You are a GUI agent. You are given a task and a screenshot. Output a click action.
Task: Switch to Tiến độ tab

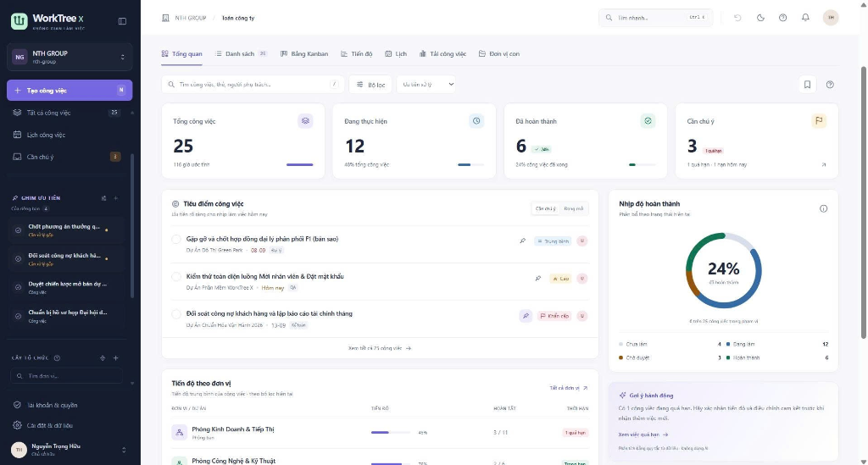tap(357, 54)
